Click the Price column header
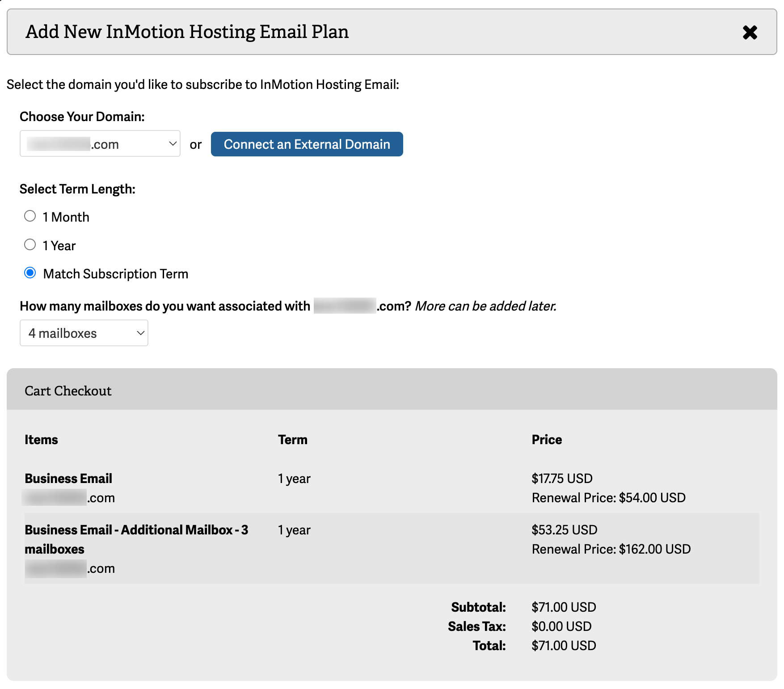The height and width of the screenshot is (689, 784). [x=546, y=440]
